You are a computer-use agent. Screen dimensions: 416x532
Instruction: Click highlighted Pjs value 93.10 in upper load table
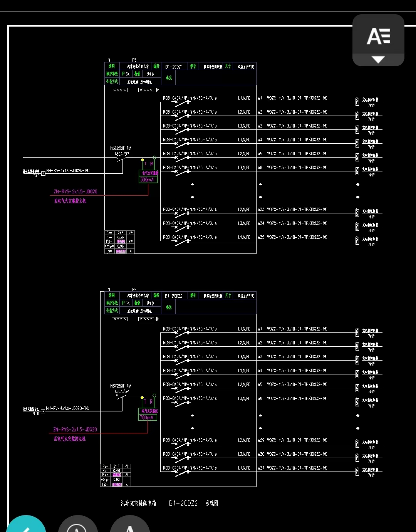point(121,242)
